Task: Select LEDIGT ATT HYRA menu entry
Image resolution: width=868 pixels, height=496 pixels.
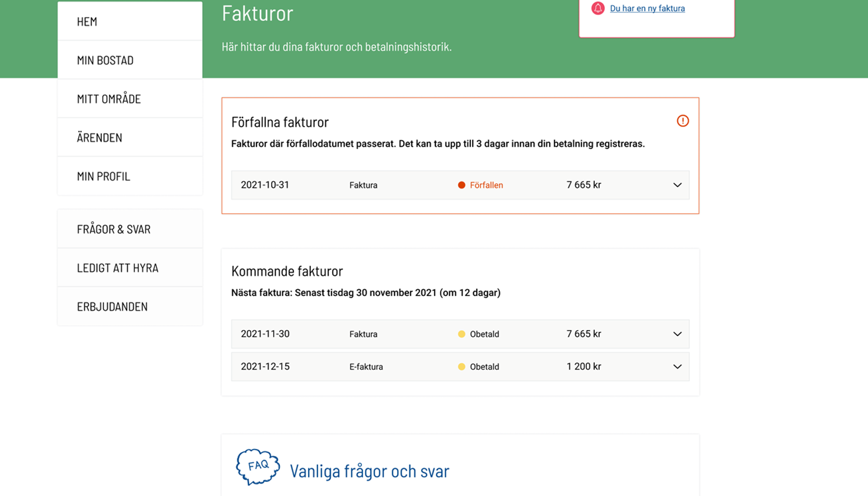Action: (x=118, y=268)
